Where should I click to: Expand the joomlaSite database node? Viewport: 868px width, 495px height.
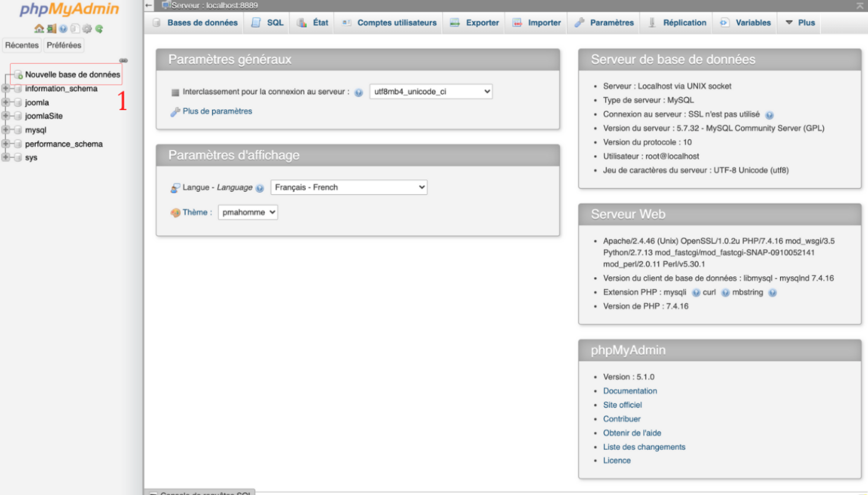6,116
